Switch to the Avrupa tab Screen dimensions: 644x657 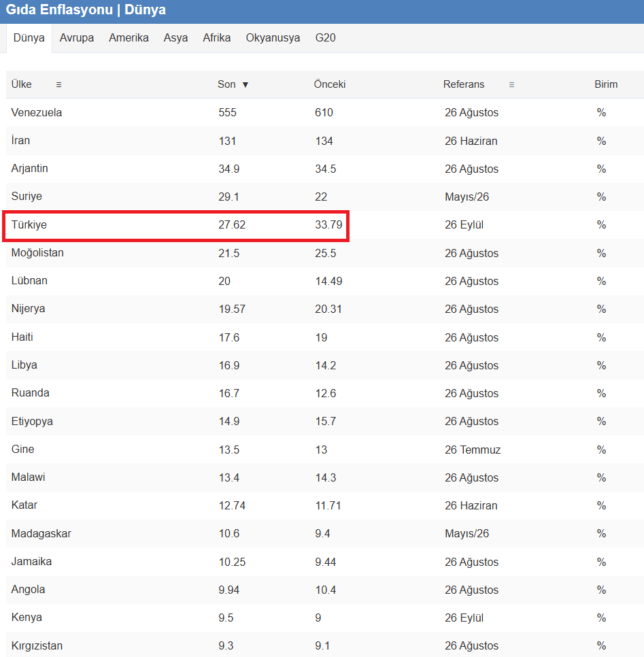click(77, 37)
